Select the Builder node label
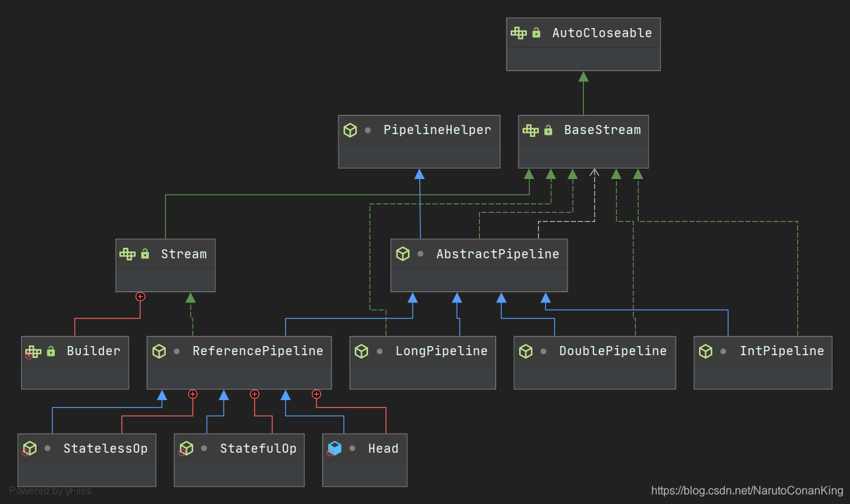This screenshot has height=504, width=850. [x=93, y=351]
